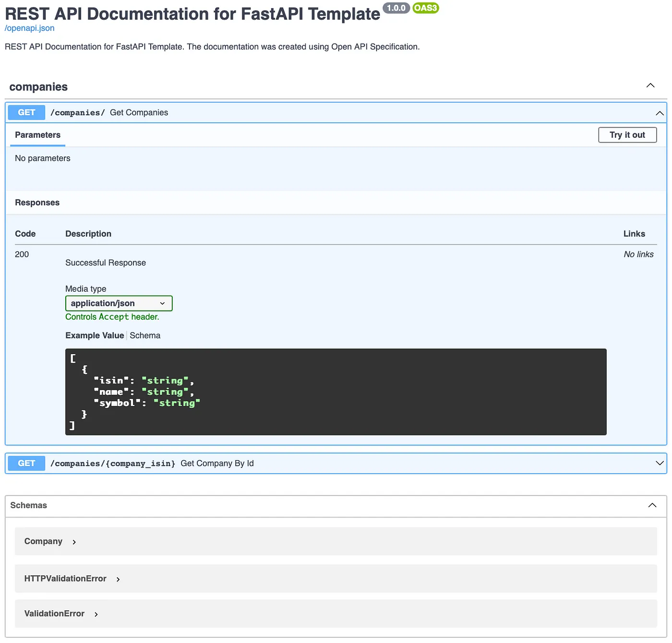The height and width of the screenshot is (643, 672).
Task: Click the 200 response code
Action: pyautogui.click(x=22, y=254)
